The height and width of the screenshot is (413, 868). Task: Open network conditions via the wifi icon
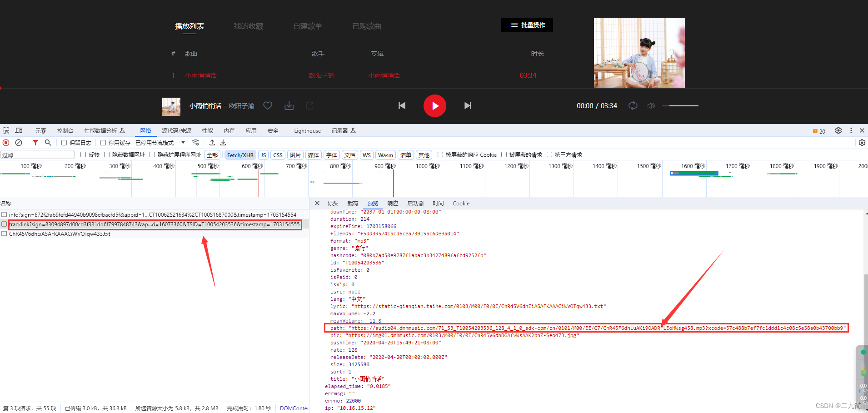(196, 143)
